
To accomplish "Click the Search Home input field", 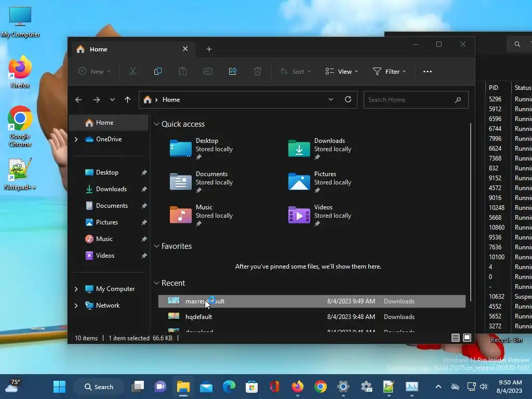I will (x=416, y=100).
